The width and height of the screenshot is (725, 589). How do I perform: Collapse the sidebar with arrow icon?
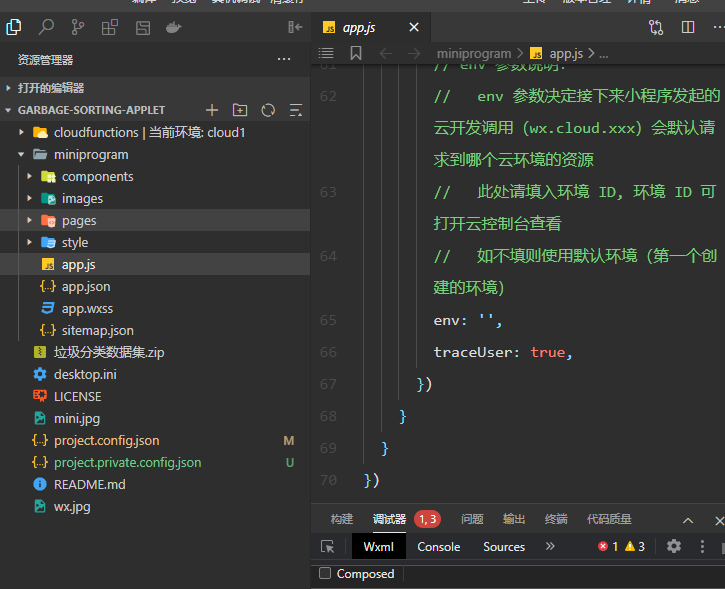[x=295, y=27]
